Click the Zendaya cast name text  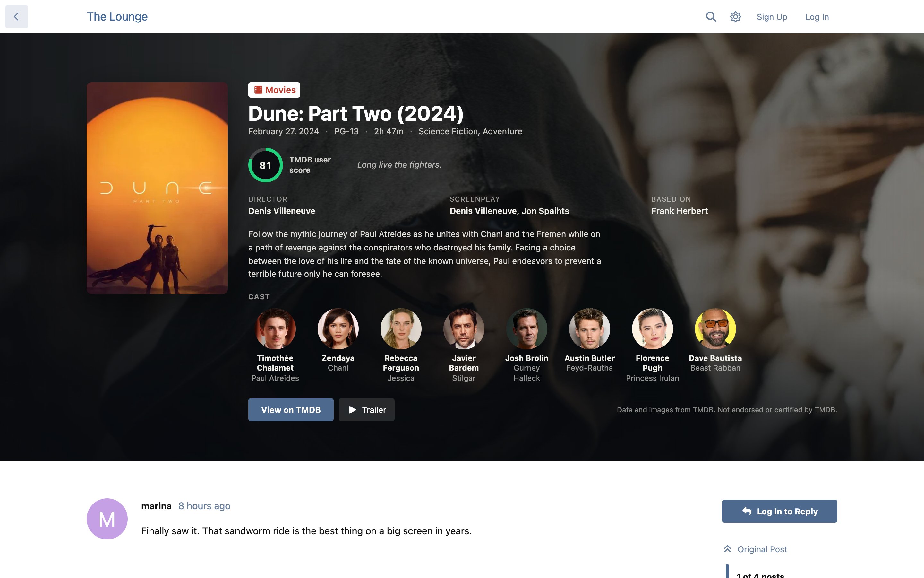click(338, 358)
